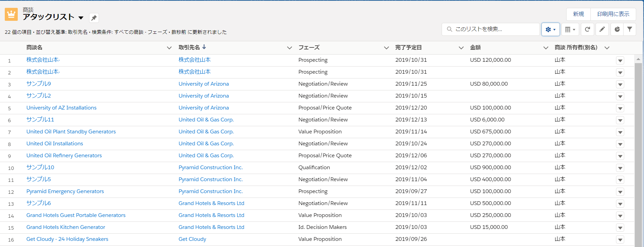644x247 pixels.
Task: Expand フェーズ column header menu
Action: click(386, 48)
